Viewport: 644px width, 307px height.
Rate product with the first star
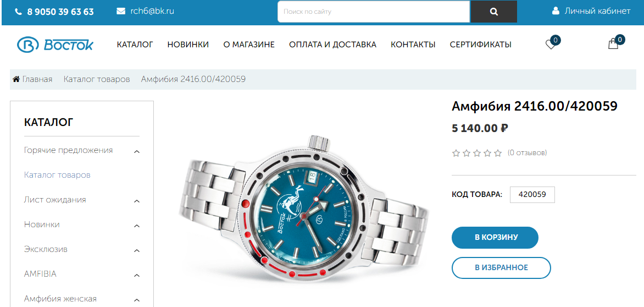[x=456, y=153]
